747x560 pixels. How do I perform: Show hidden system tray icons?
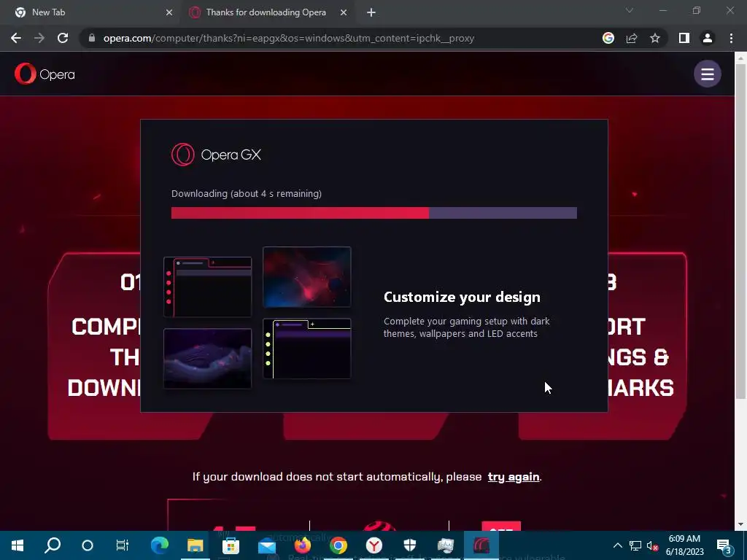tap(617, 545)
